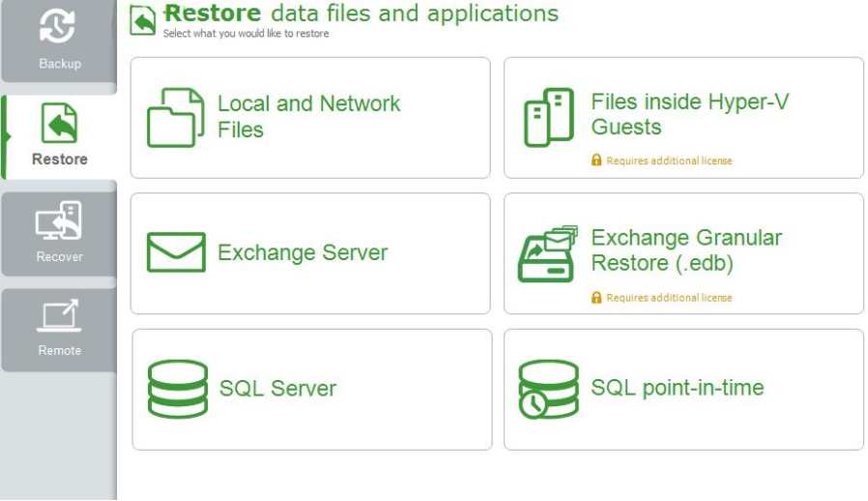Select Exchange Granular Restore (.edb) option

pos(683,253)
